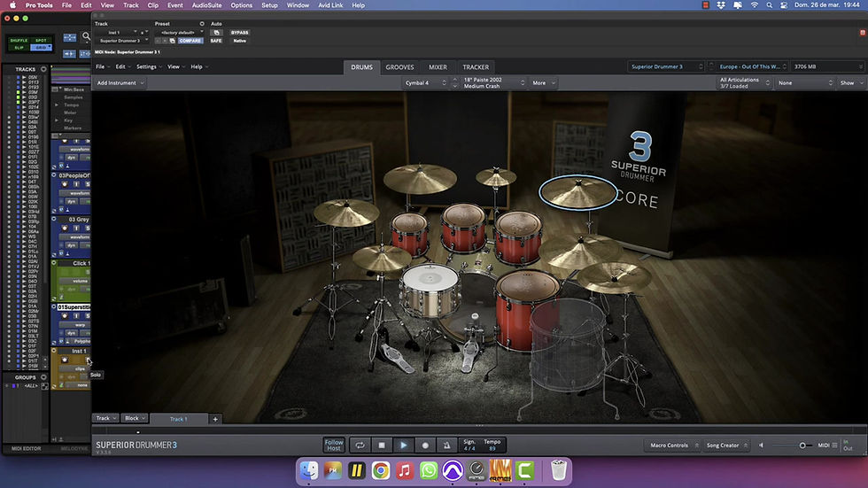The height and width of the screenshot is (488, 868).
Task: Click the zoomer magnifier tool in Pro Tools
Action: [86, 37]
